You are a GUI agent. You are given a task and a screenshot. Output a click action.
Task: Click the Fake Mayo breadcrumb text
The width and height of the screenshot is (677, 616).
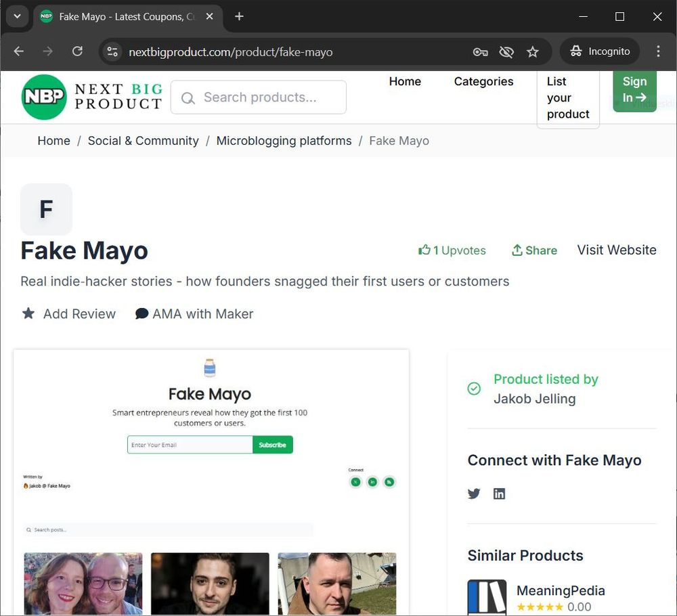pos(399,141)
